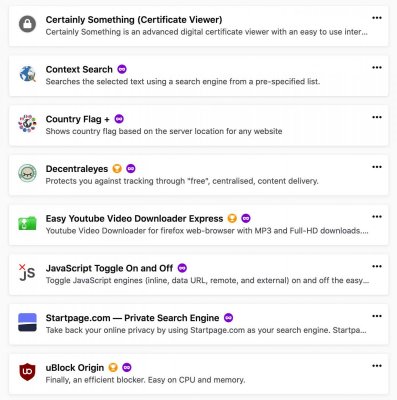Image resolution: width=397 pixels, height=400 pixels.
Task: Click the Certainly Something padlock icon
Action: [x=27, y=24]
